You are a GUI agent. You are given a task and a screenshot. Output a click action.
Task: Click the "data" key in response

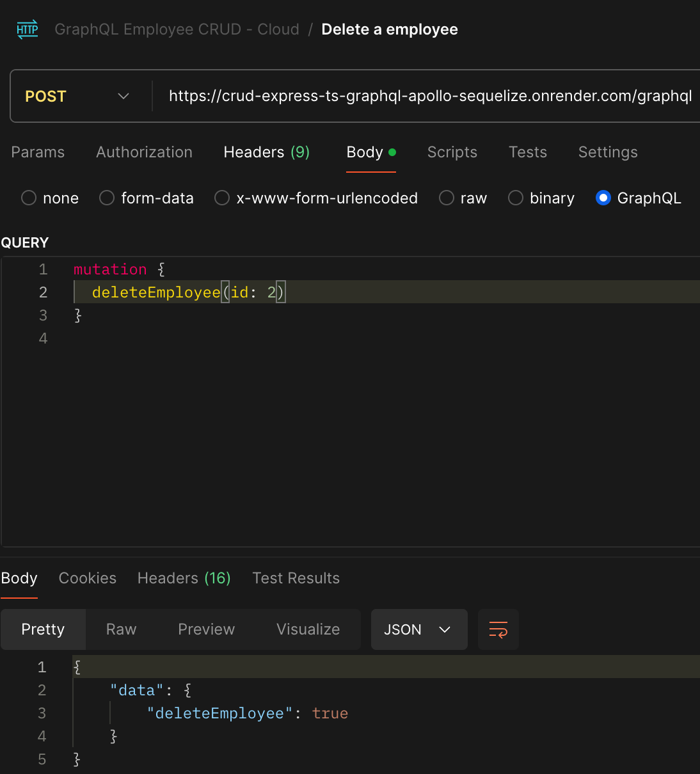(137, 690)
